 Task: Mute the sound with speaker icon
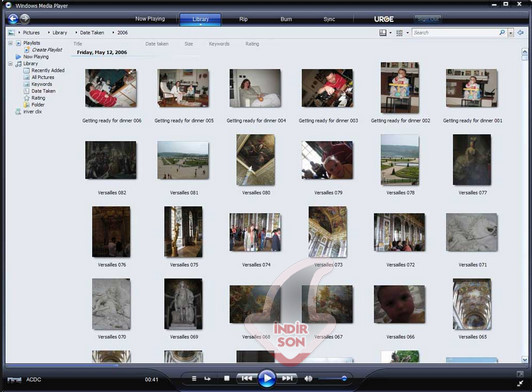coord(308,378)
